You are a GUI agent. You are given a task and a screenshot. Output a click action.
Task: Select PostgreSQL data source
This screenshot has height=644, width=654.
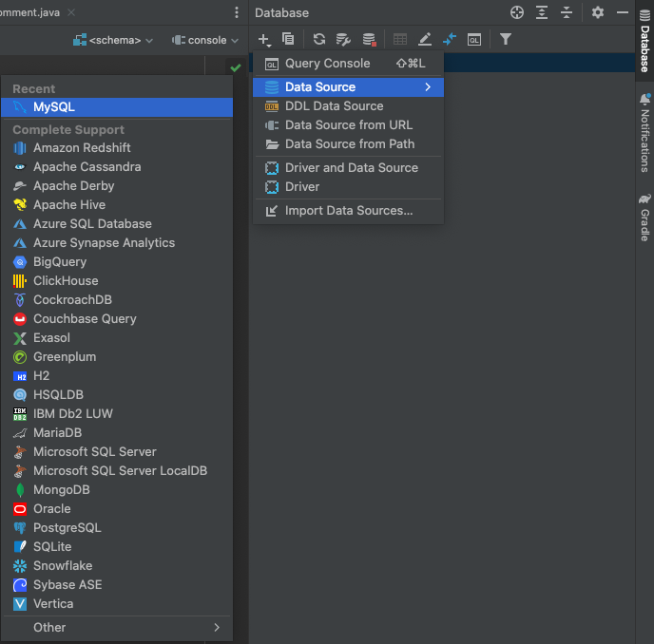(x=117, y=528)
